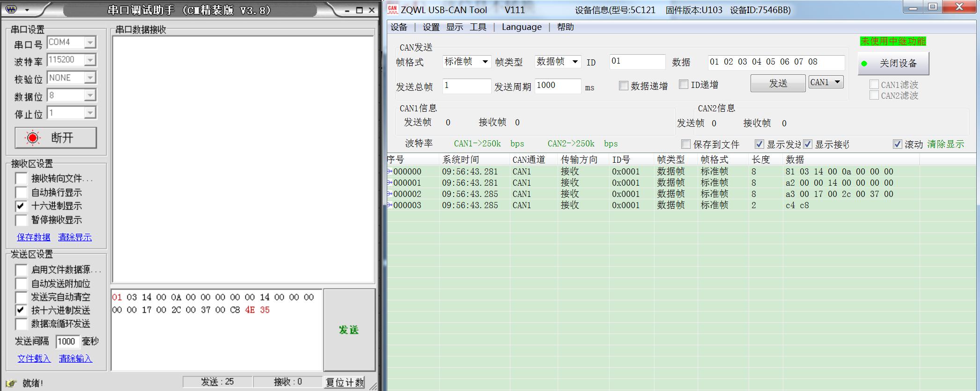The width and height of the screenshot is (980, 391).
Task: Open the Language menu
Action: [521, 27]
